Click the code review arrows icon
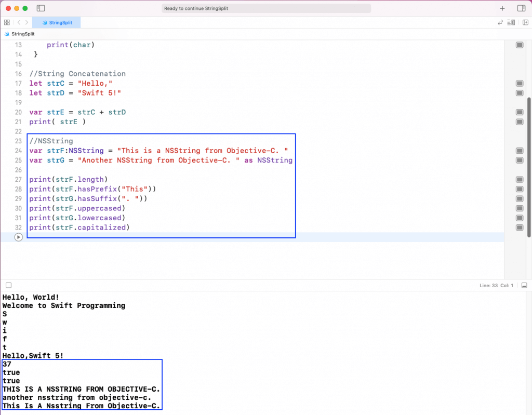The image size is (532, 415). tap(500, 22)
